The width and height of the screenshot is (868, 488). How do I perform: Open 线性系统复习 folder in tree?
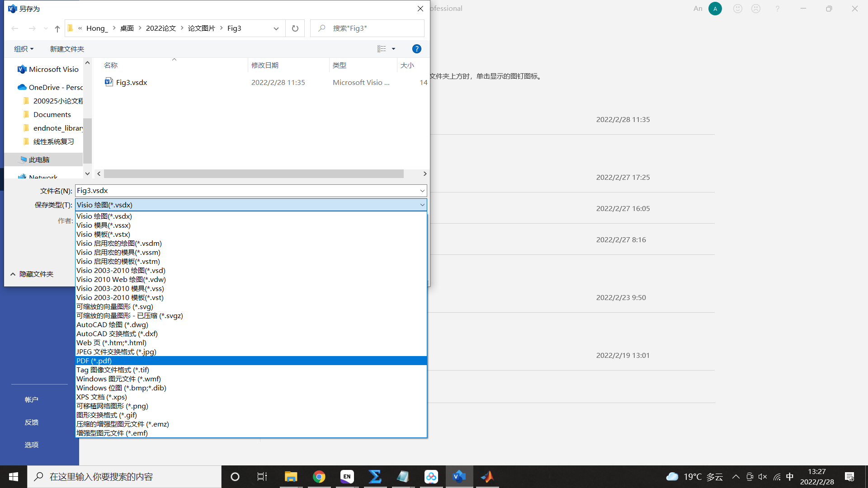pos(48,141)
